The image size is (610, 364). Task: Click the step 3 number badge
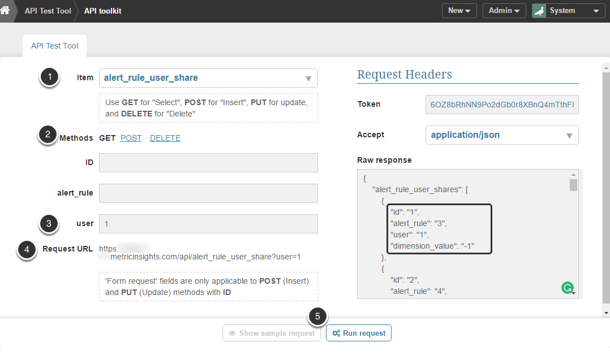[x=49, y=223]
